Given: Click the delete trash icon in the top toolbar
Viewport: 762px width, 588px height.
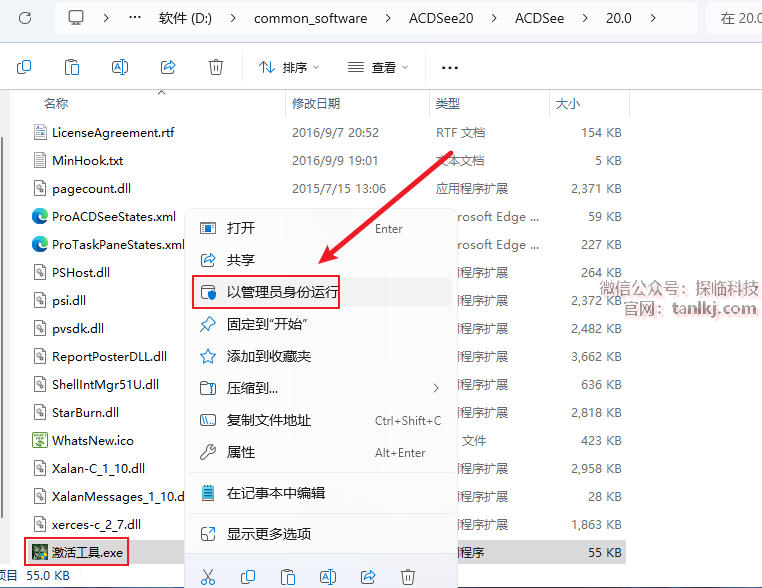Looking at the screenshot, I should [216, 67].
